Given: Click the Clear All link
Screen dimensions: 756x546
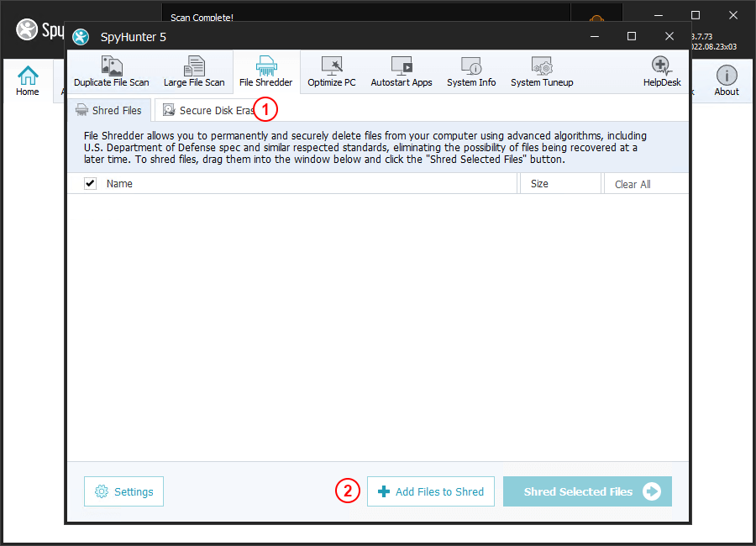Looking at the screenshot, I should pos(632,183).
